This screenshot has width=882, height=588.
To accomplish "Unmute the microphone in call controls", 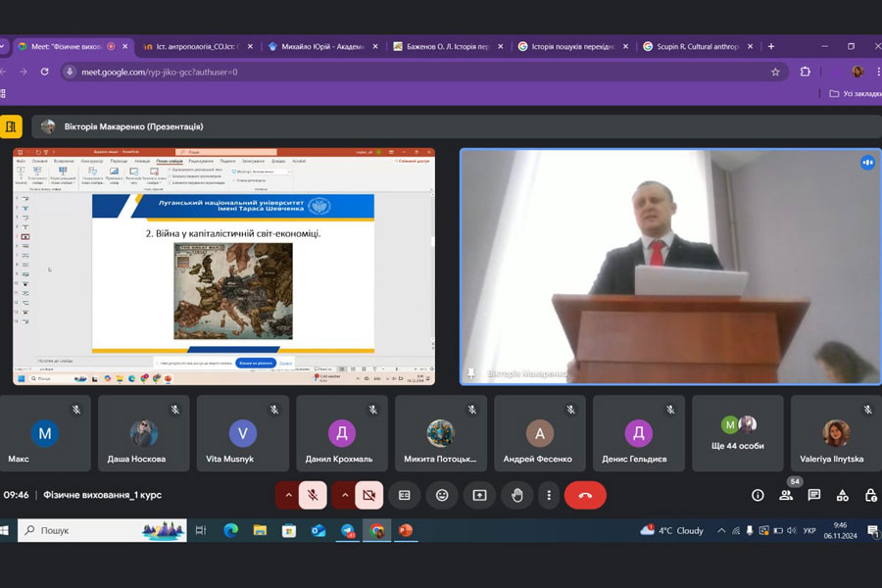I will tap(313, 495).
